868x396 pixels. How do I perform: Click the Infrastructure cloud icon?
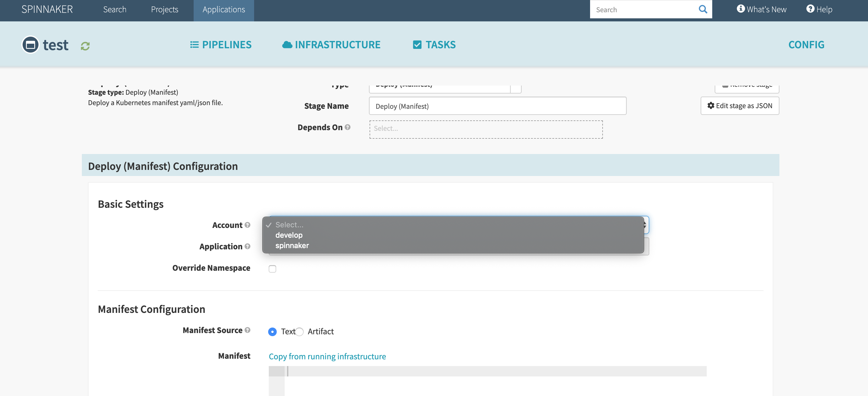(x=287, y=45)
